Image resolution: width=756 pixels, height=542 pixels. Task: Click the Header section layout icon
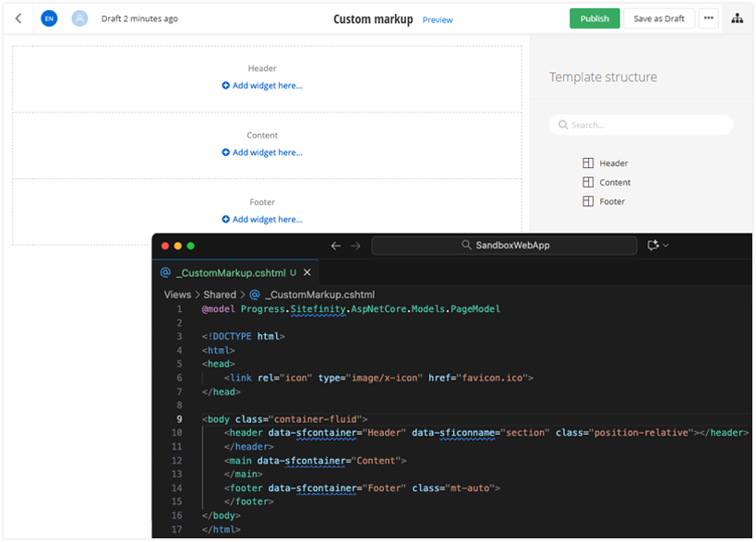(x=588, y=163)
